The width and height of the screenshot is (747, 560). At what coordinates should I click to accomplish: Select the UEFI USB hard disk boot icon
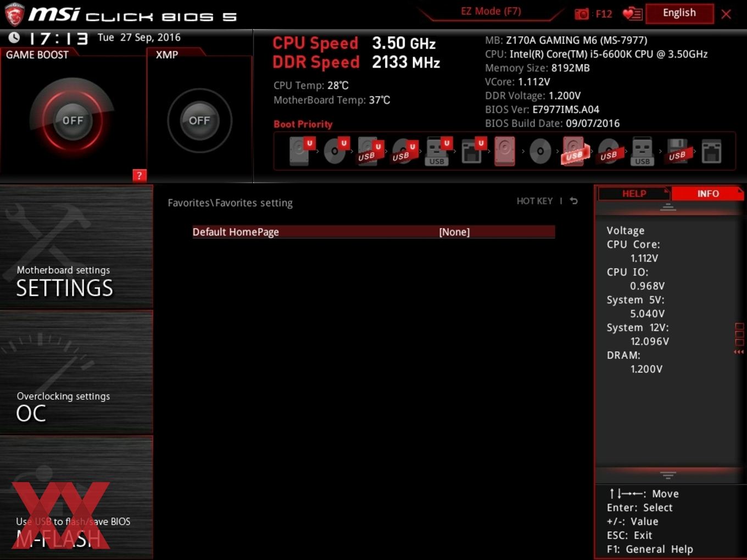pyautogui.click(x=370, y=151)
